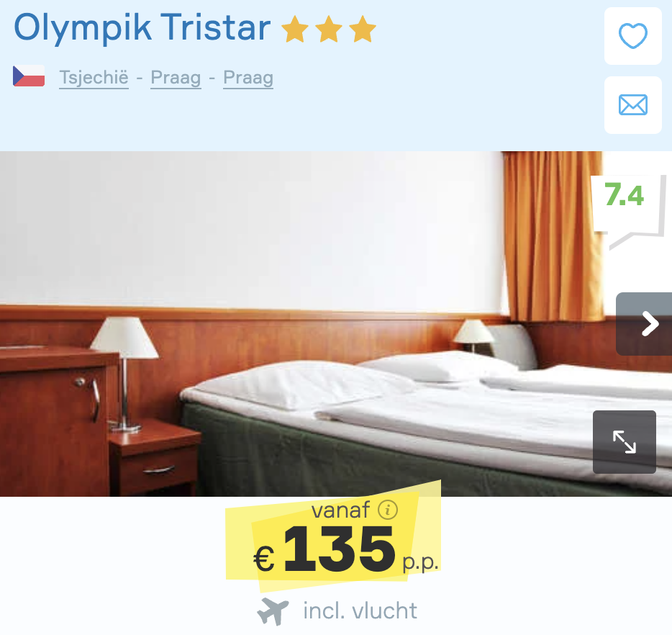Click the p.p. label beside the price
The width and height of the screenshot is (672, 635).
tap(420, 563)
